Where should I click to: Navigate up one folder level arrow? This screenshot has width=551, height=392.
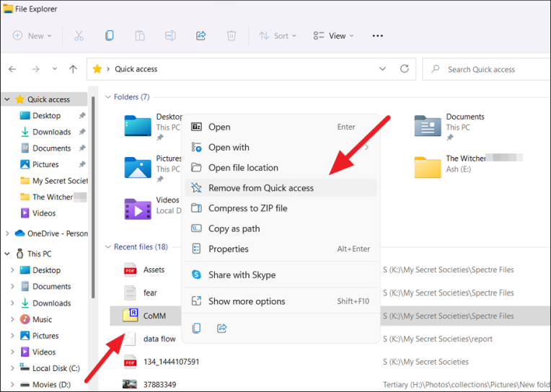[x=73, y=69]
